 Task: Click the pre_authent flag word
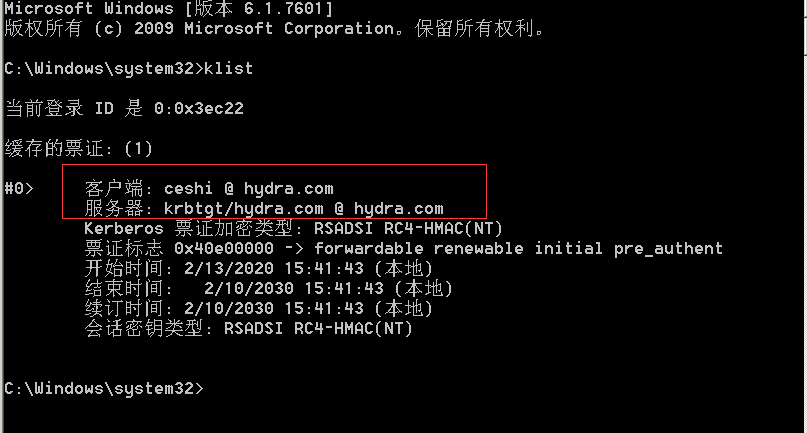pyautogui.click(x=669, y=249)
